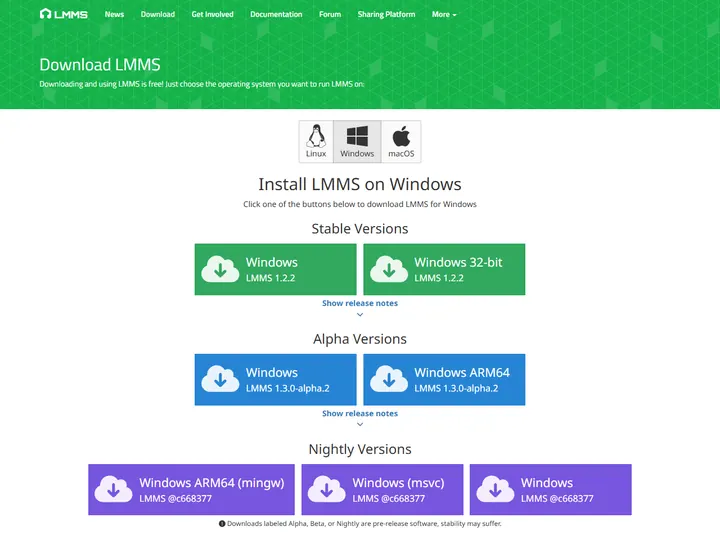Click the pre-release warning info icon
Image resolution: width=720 pixels, height=540 pixels.
[222, 523]
